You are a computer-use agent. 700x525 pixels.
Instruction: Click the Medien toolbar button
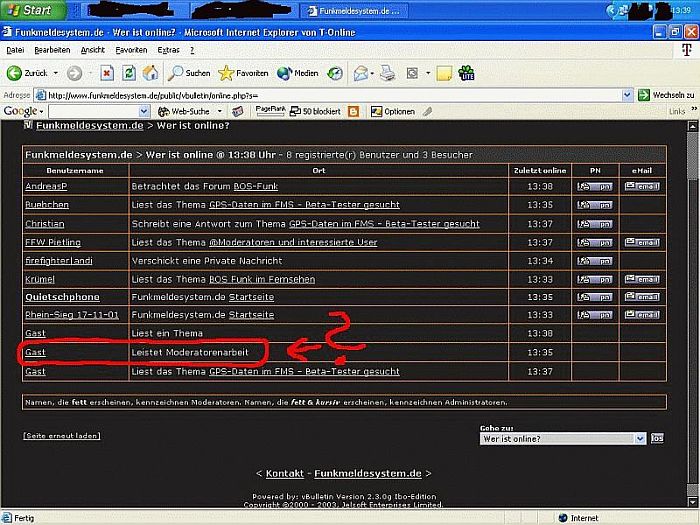click(298, 73)
